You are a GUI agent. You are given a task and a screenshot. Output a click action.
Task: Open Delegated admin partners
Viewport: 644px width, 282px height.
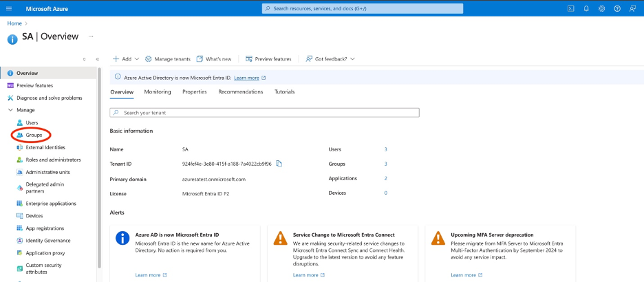click(45, 188)
